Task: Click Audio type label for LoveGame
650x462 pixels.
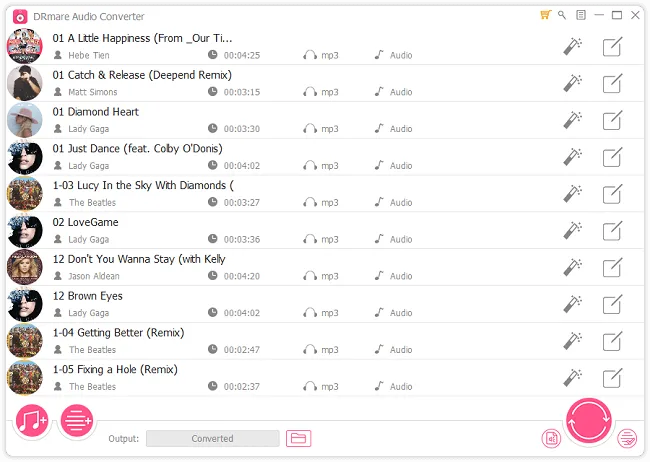Action: pos(401,239)
